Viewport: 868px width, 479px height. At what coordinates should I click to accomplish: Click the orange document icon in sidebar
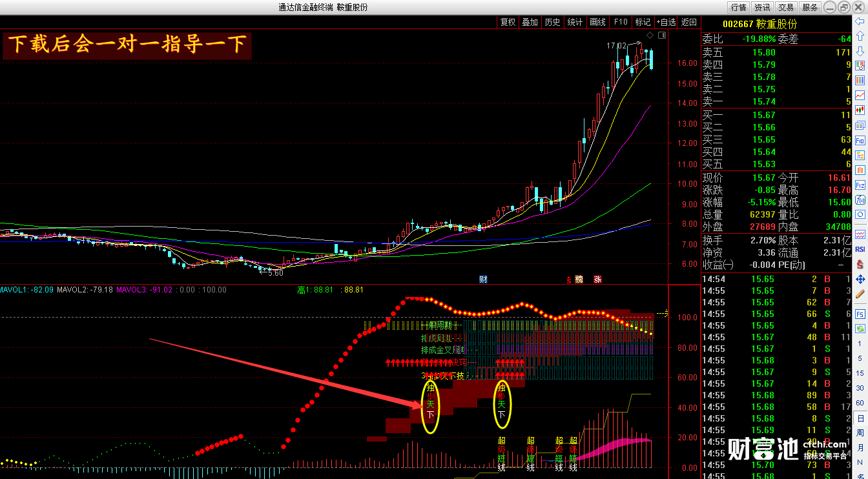click(860, 170)
